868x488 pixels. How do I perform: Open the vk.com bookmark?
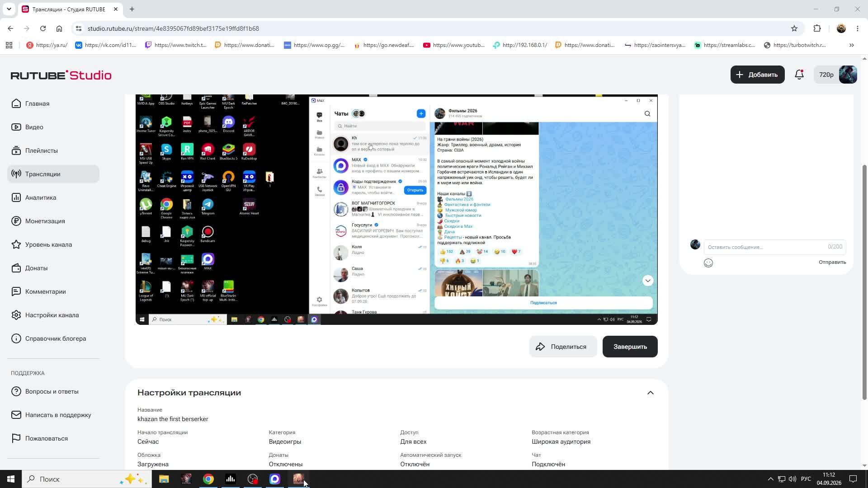[105, 45]
